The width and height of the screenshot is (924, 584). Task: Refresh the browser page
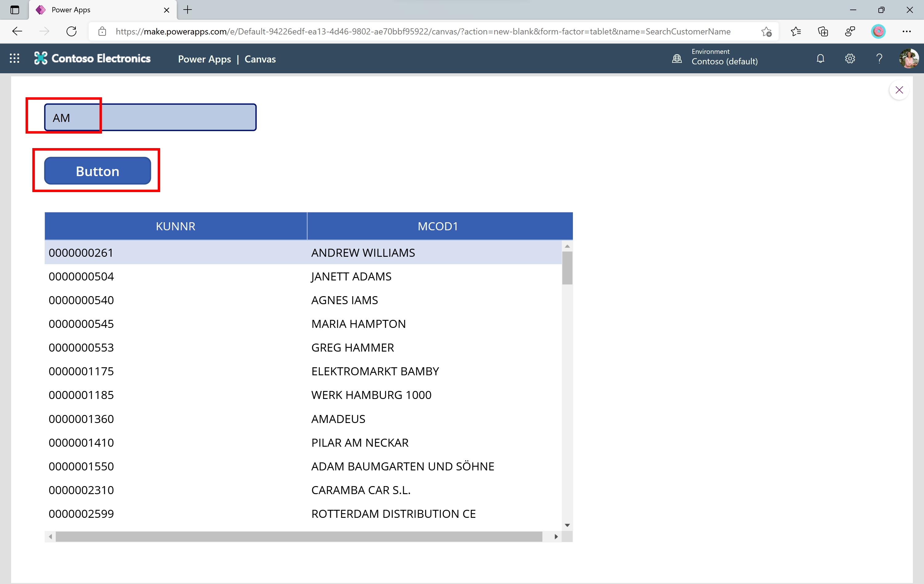coord(72,31)
